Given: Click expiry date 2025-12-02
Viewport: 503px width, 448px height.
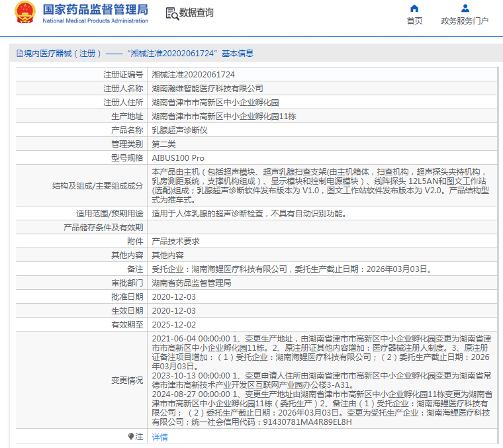Looking at the screenshot, I should click(174, 325).
